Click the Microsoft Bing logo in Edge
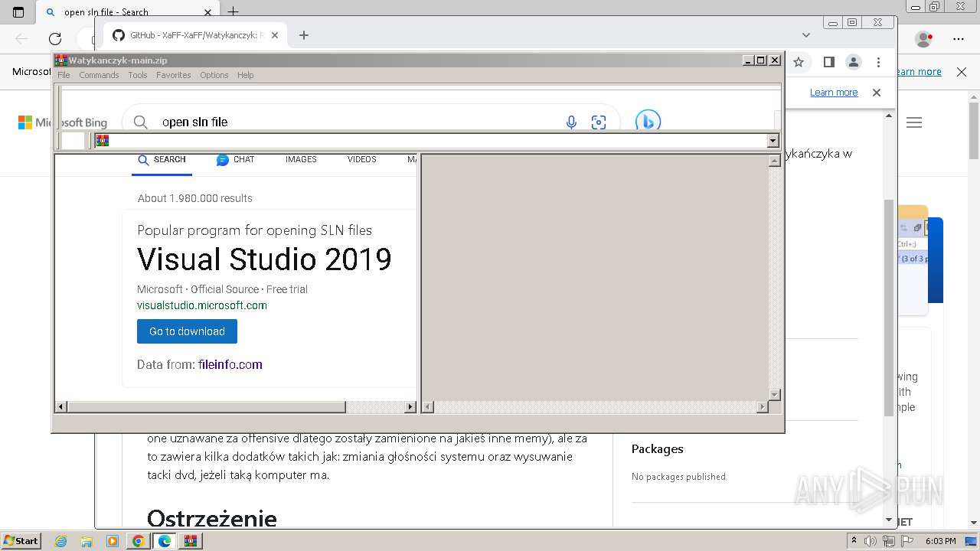 63,122
